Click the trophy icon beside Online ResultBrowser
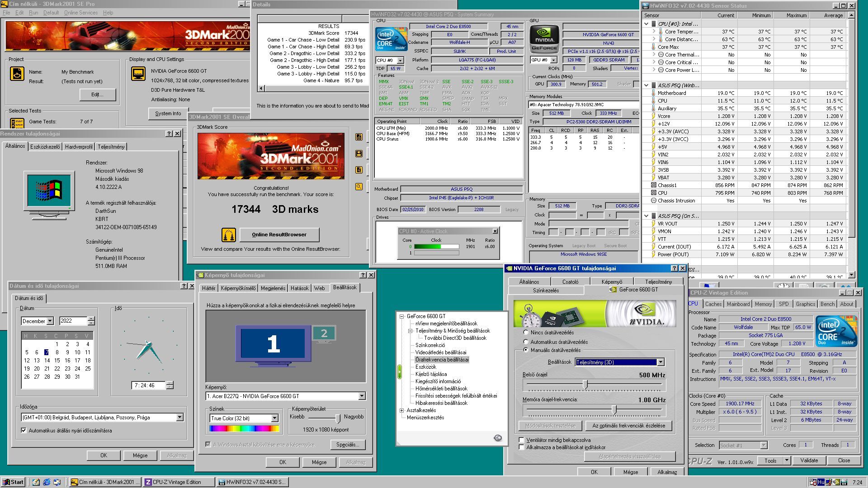 [229, 235]
